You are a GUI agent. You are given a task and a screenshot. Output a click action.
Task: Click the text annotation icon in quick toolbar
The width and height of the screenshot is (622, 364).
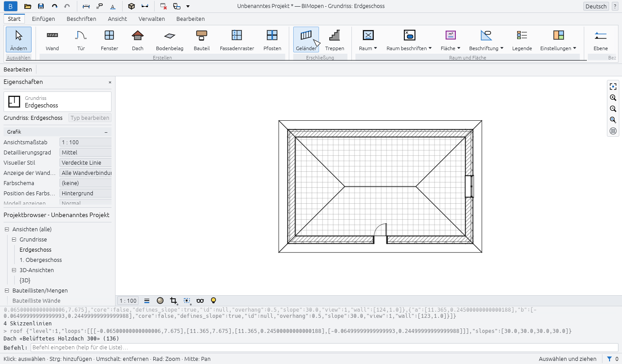pos(113,6)
